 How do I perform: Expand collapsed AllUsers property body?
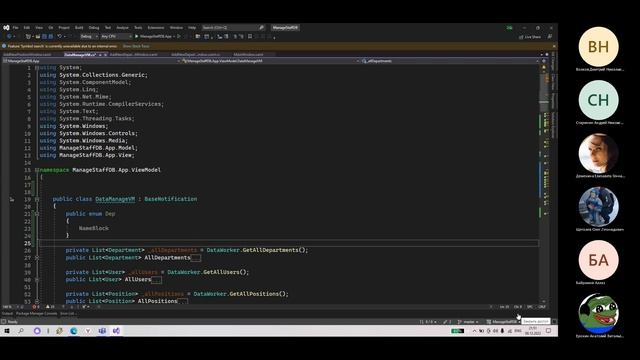pyautogui.click(x=156, y=280)
